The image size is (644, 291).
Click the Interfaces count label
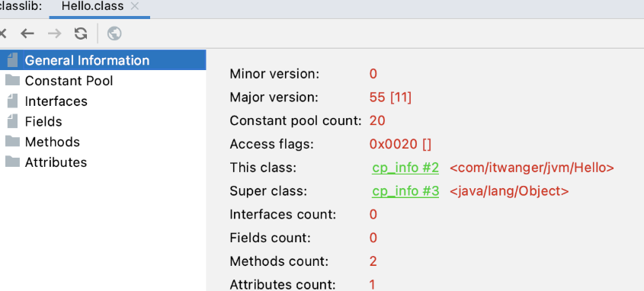click(283, 215)
